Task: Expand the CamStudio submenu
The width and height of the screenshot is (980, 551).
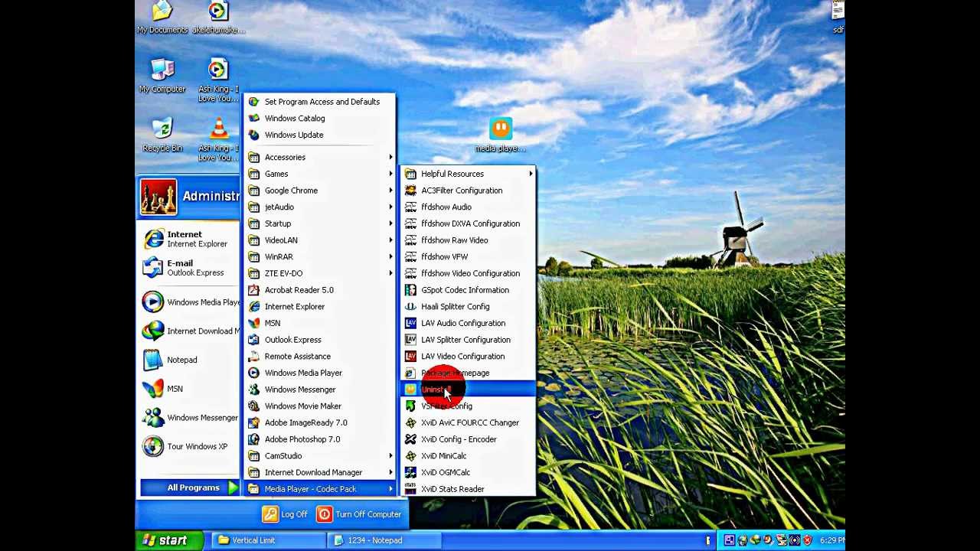Action: 319,456
